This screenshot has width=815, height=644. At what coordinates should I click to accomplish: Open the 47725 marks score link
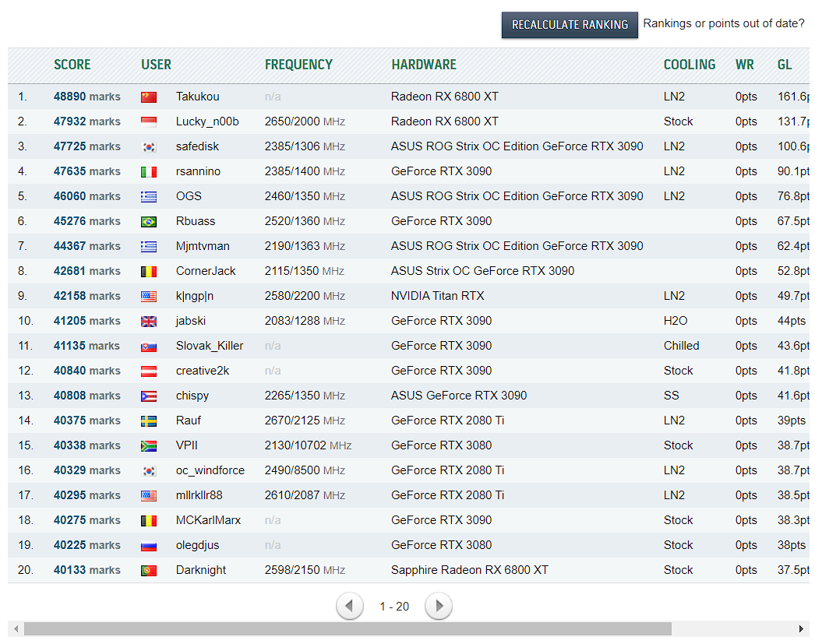tap(86, 146)
